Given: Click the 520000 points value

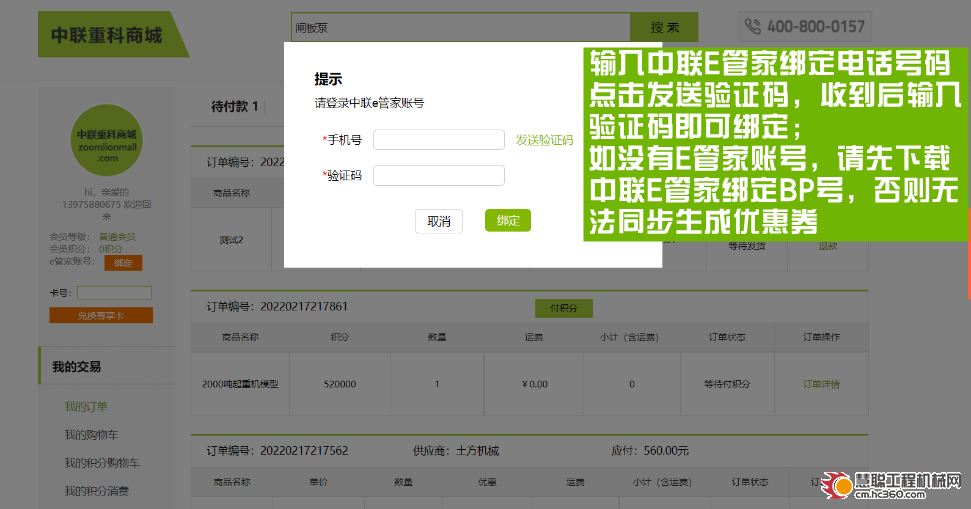Looking at the screenshot, I should [x=340, y=385].
